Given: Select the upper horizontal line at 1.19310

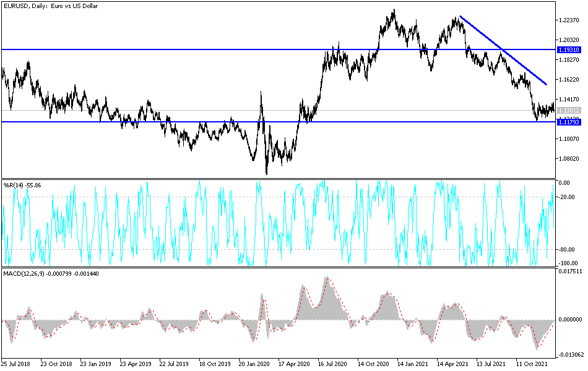Looking at the screenshot, I should (279, 49).
